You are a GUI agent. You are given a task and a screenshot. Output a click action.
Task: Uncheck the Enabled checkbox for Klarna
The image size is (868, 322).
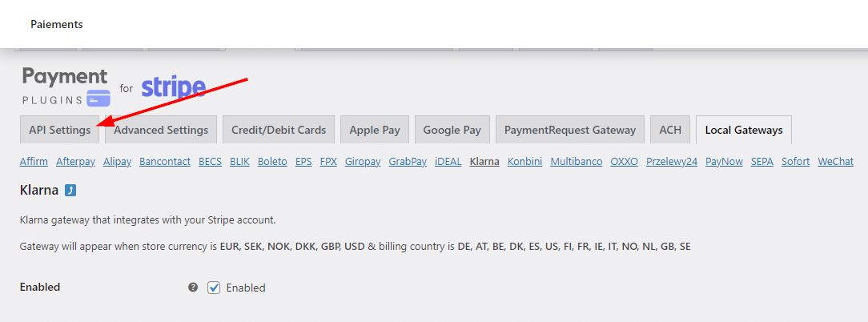pyautogui.click(x=214, y=288)
